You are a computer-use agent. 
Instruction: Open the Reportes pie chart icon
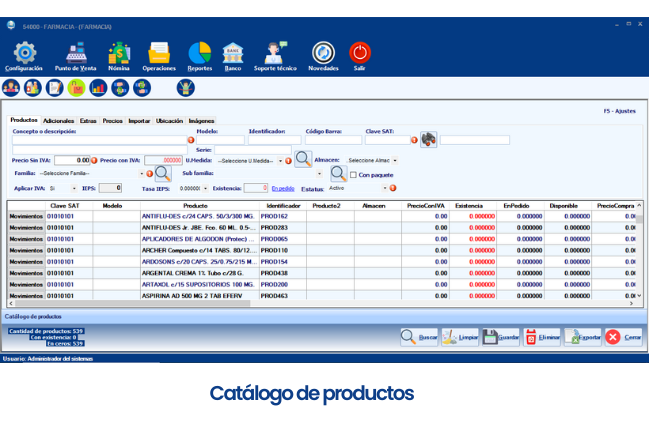200,53
